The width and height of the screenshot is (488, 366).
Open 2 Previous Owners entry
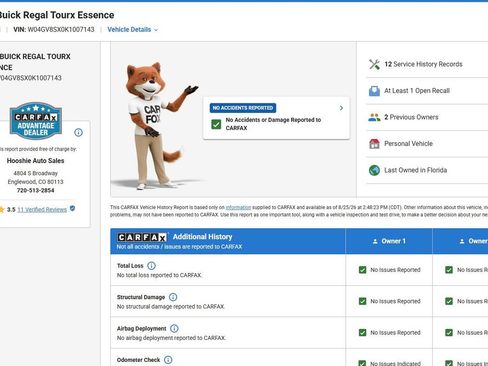point(411,117)
